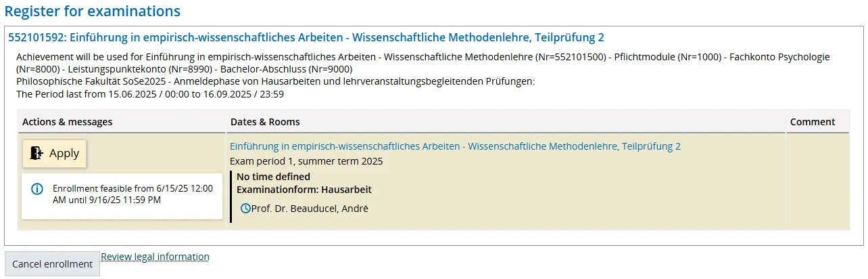Click the 'Examinationform: Hausarbeit' label
Screen dimensions: 868x279
coord(304,190)
